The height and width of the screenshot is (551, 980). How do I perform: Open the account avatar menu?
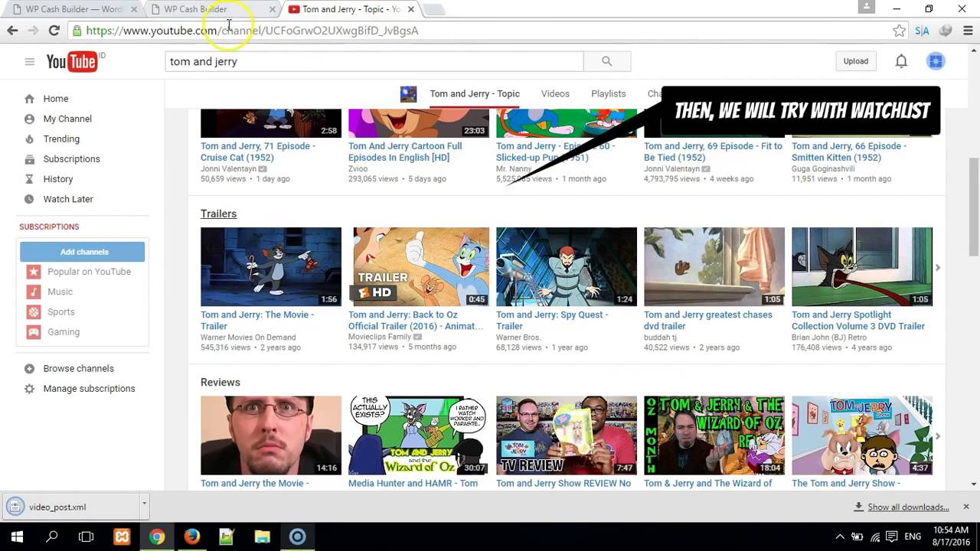pos(936,61)
